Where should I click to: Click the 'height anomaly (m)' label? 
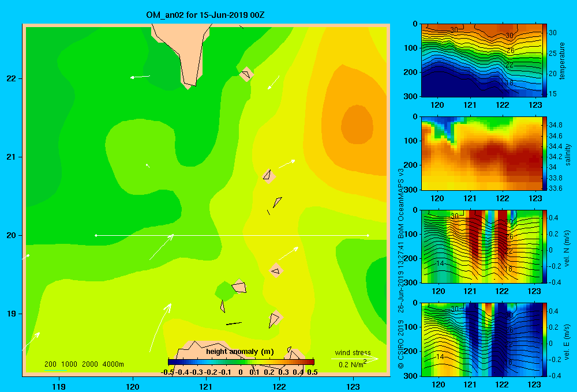tap(240, 352)
